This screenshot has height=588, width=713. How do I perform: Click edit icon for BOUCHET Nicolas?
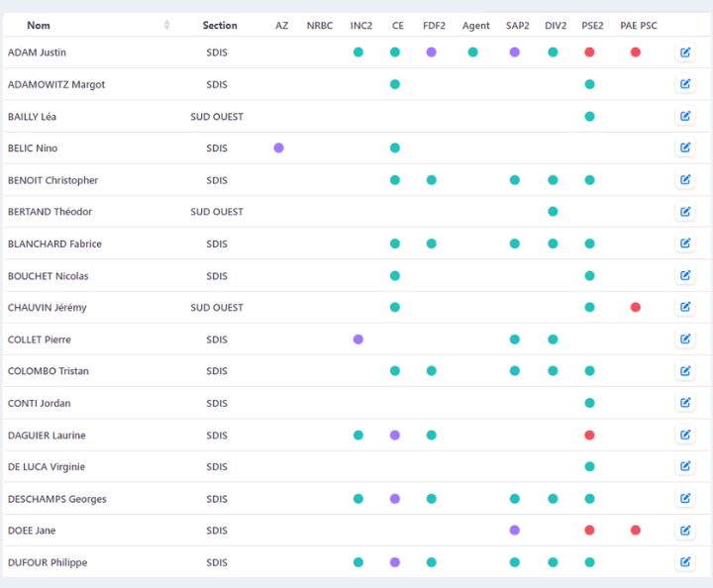(685, 275)
